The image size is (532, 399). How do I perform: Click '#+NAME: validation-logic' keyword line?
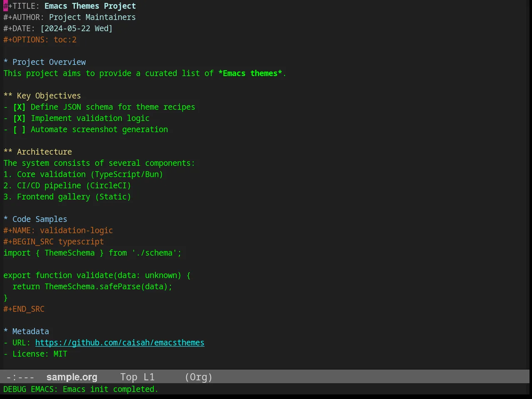[x=58, y=231]
